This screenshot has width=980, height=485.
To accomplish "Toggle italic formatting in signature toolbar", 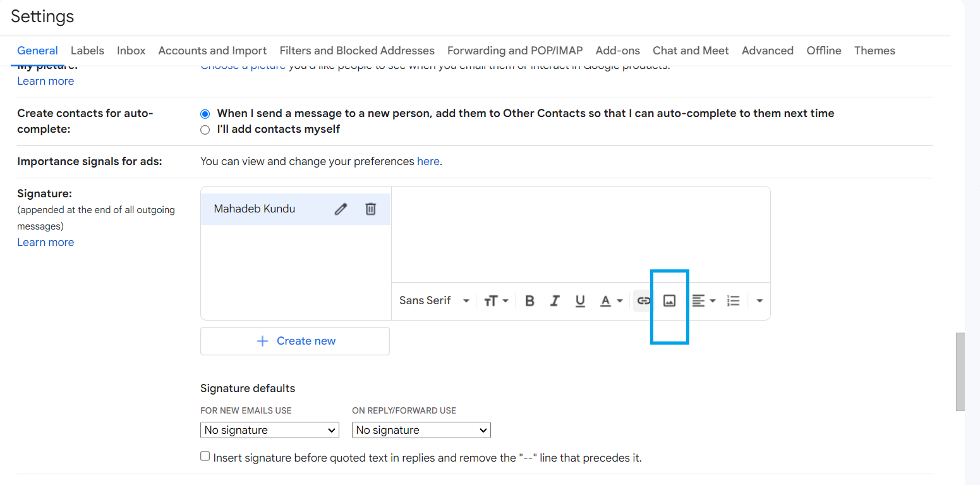I will [x=555, y=301].
